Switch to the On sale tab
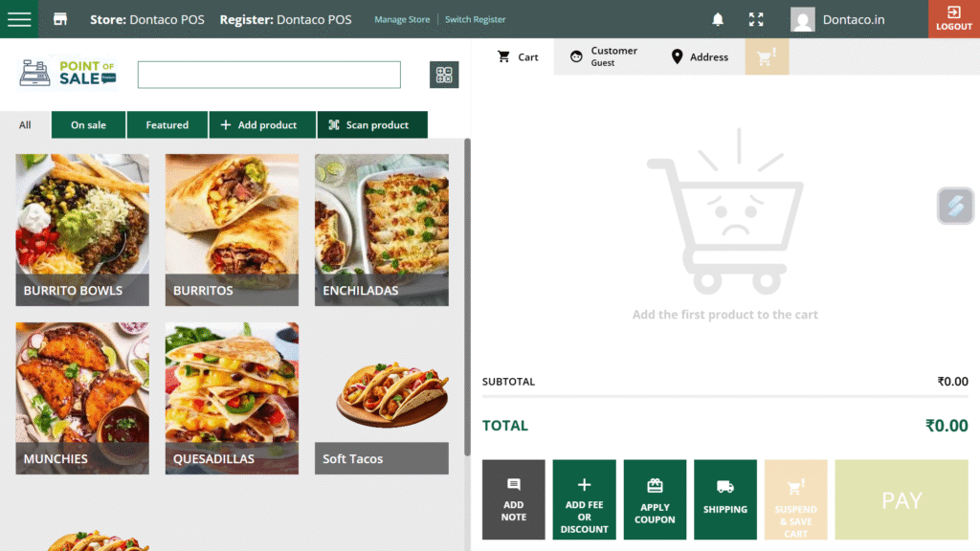The image size is (980, 551). click(88, 125)
